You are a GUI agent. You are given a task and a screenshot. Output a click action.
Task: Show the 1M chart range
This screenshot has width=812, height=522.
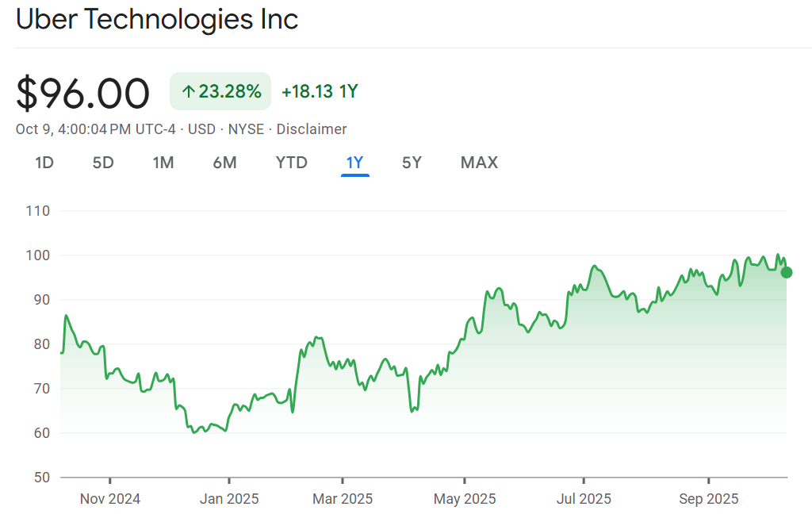[x=163, y=163]
